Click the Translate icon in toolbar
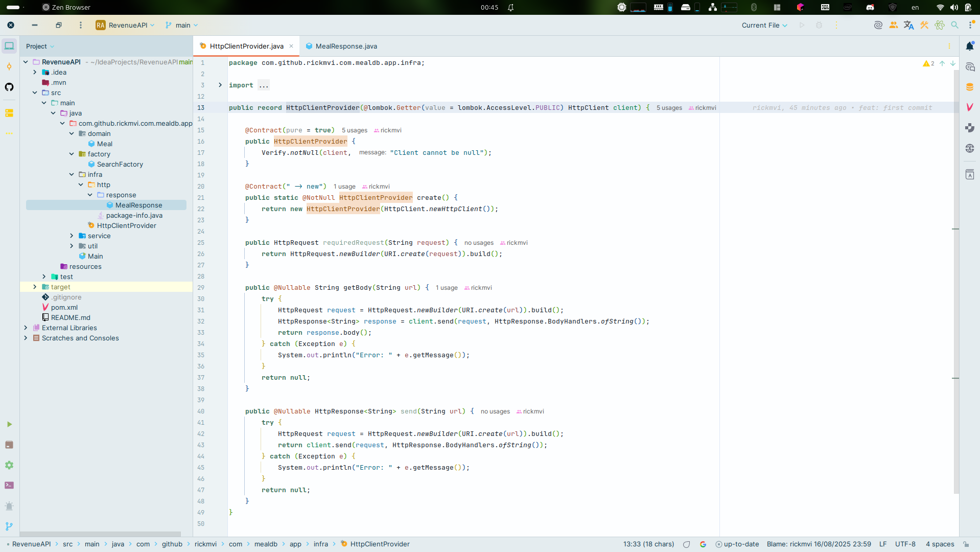Image resolution: width=980 pixels, height=552 pixels. coord(908,25)
